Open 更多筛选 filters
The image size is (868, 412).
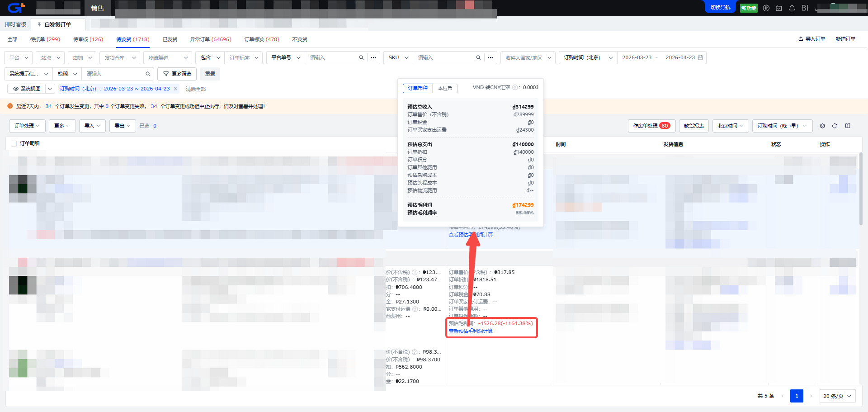[x=177, y=74]
